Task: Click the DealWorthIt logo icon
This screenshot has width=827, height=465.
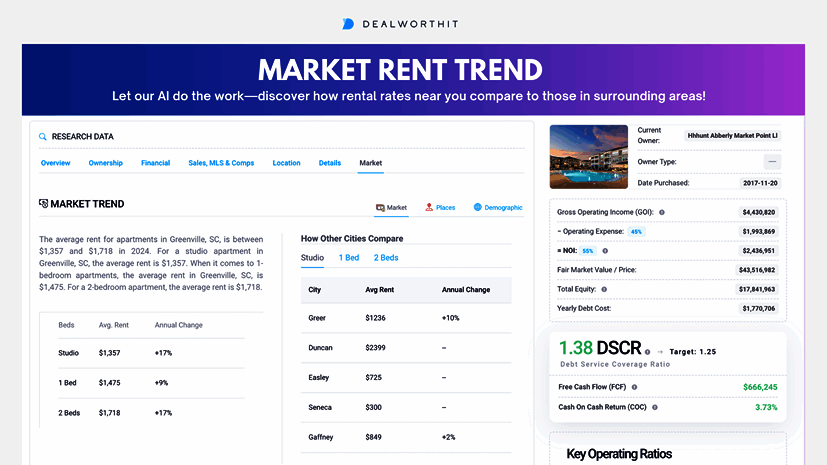Action: [x=348, y=23]
